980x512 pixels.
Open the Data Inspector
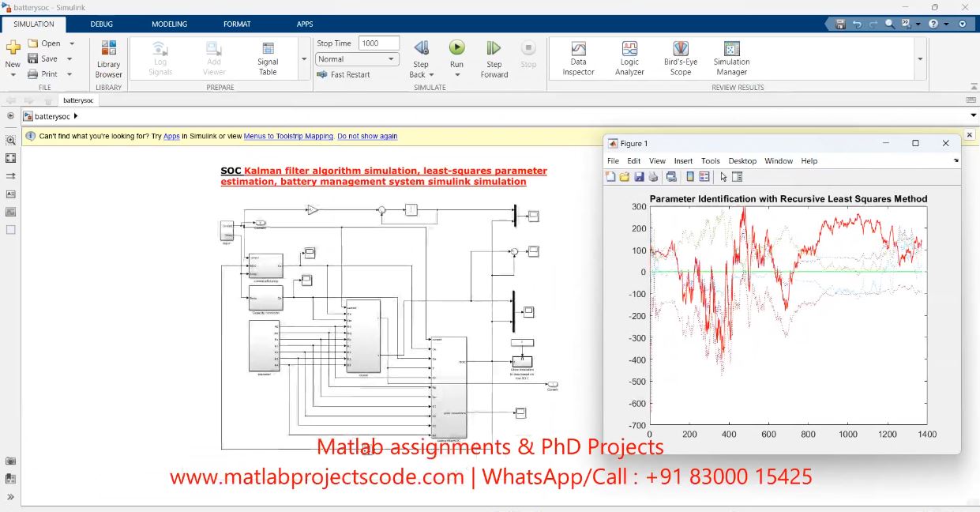tap(578, 58)
